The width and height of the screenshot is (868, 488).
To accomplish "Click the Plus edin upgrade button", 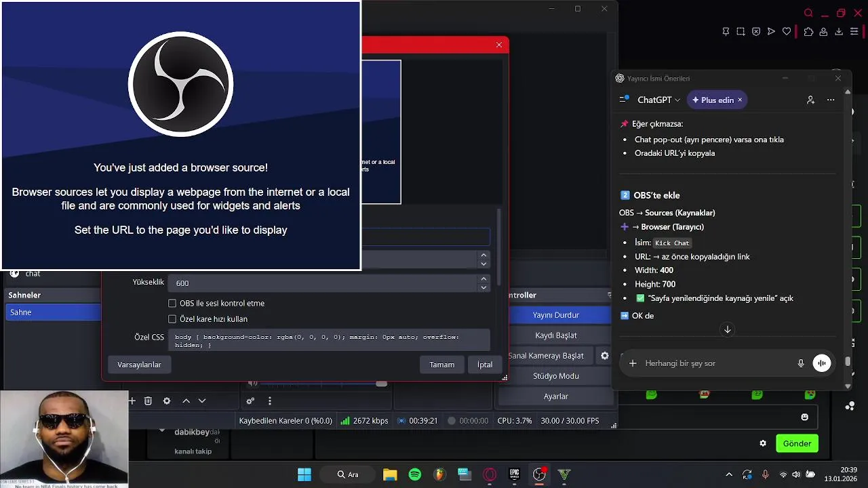I will (x=717, y=100).
